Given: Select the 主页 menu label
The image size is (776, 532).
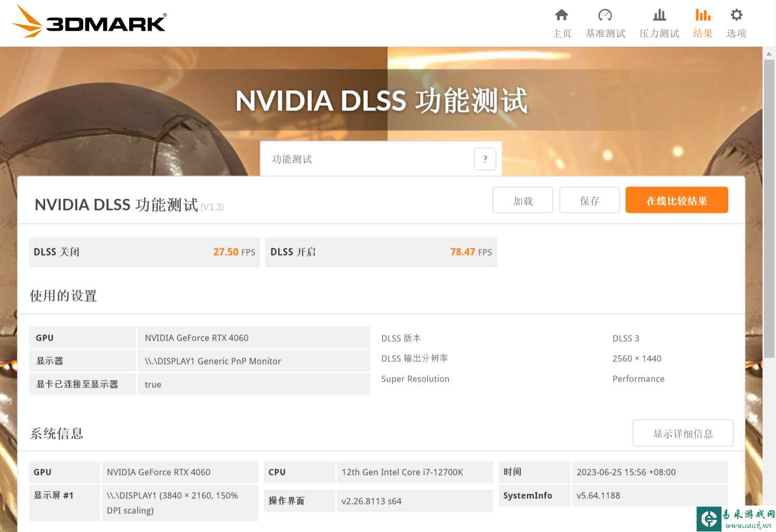Looking at the screenshot, I should pyautogui.click(x=562, y=33).
